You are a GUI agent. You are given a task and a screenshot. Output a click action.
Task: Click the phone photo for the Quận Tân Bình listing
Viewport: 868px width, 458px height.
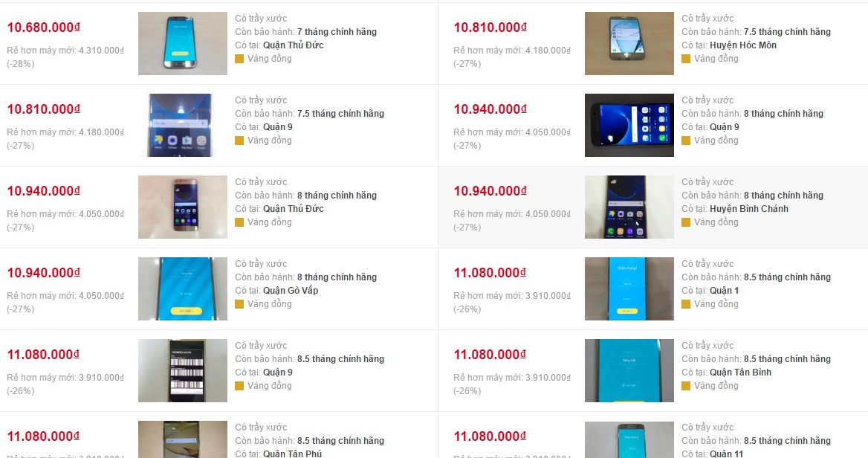(x=629, y=370)
